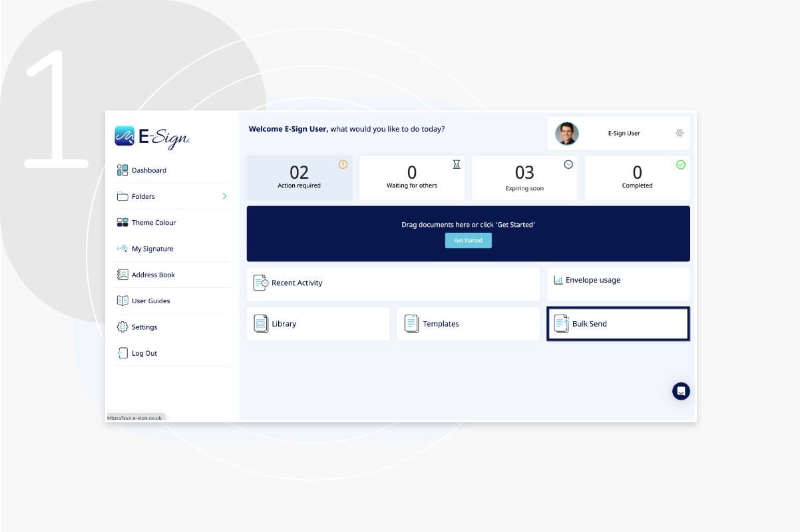
Task: Click the E-Sign User profile photo
Action: point(567,133)
